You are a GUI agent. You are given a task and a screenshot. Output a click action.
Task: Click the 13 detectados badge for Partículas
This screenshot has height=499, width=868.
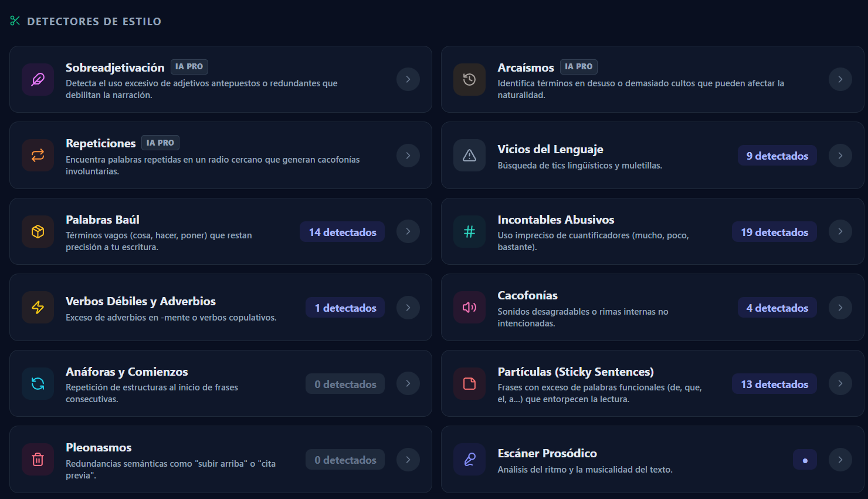point(774,384)
